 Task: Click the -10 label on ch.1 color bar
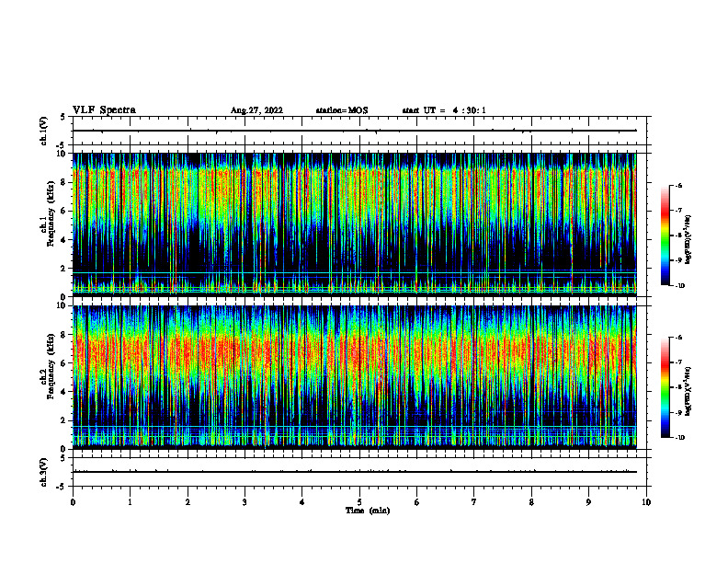pyautogui.click(x=680, y=286)
